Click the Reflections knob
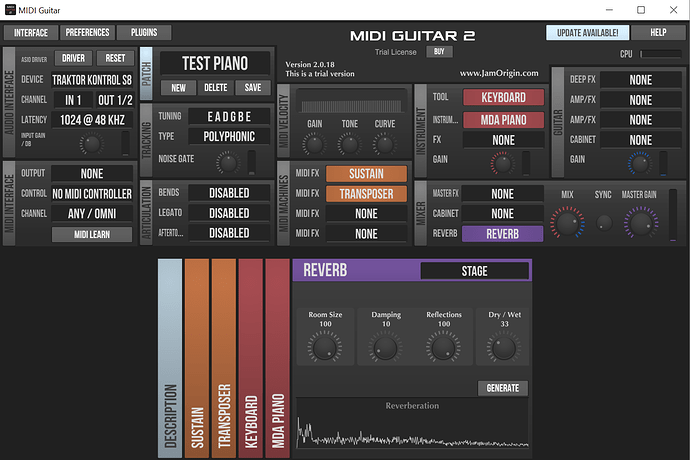Screen dimensions: 690x460 (x=443, y=347)
